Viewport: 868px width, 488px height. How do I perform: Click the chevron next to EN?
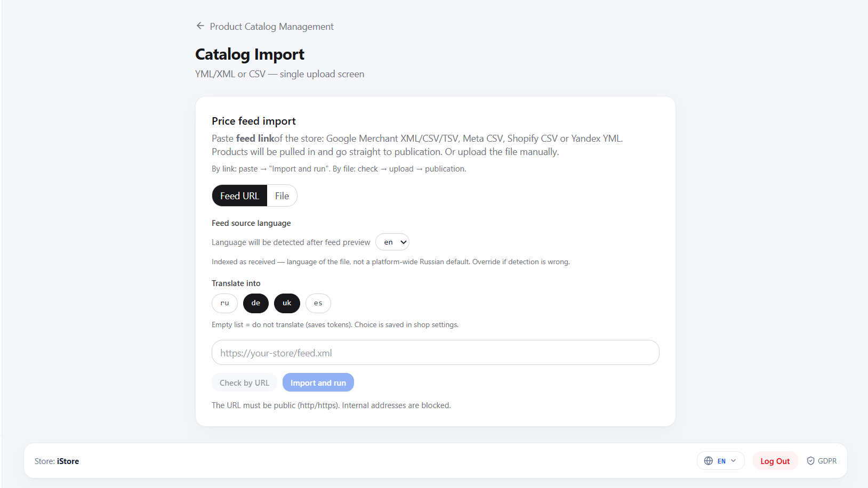click(x=734, y=461)
